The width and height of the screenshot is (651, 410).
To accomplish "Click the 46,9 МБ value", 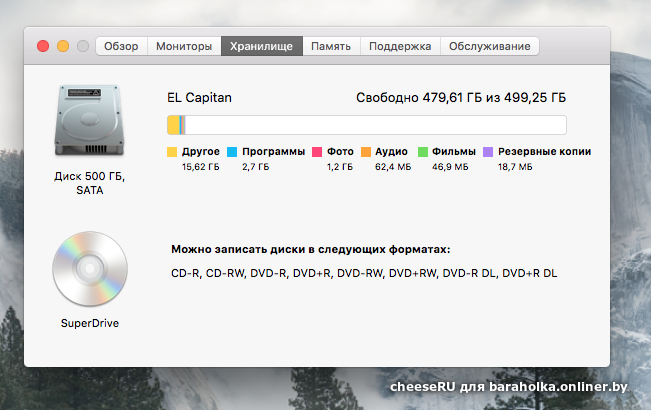I will pos(450,167).
